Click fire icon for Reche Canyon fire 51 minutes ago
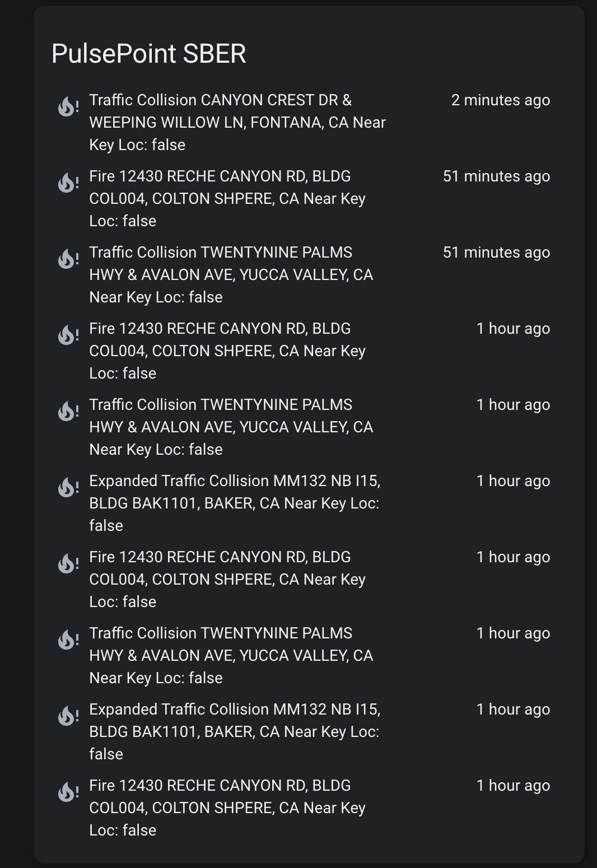This screenshot has height=868, width=597. coord(68,182)
